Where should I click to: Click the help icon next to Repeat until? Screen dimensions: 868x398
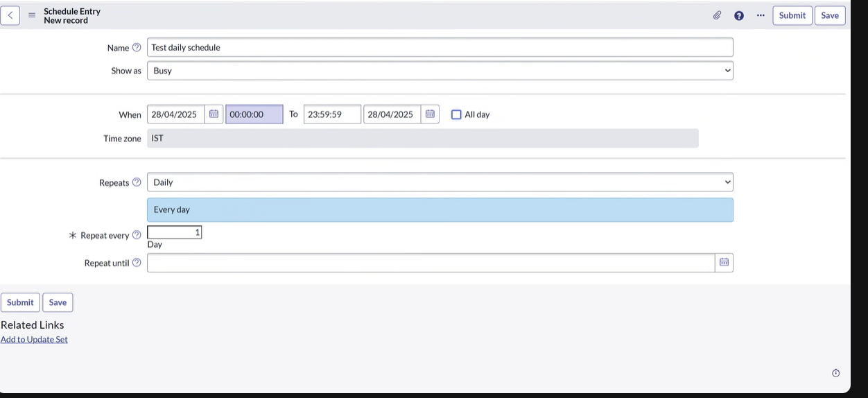tap(137, 263)
